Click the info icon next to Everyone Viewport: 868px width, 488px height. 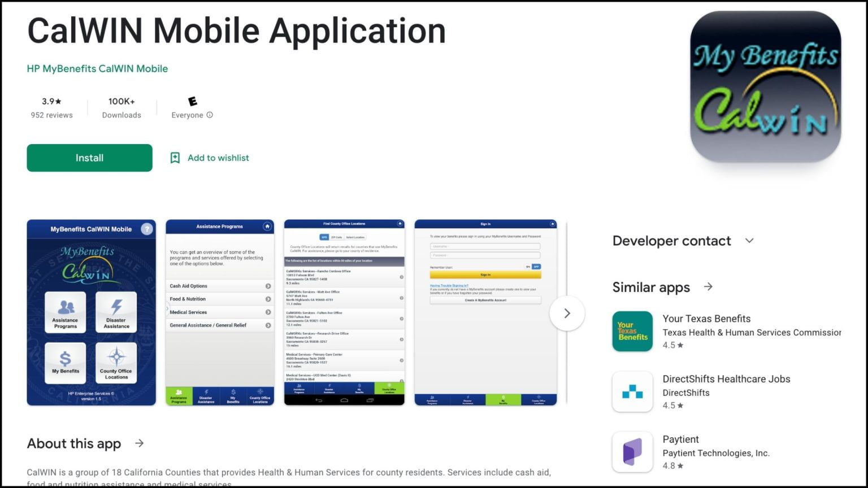pos(210,115)
